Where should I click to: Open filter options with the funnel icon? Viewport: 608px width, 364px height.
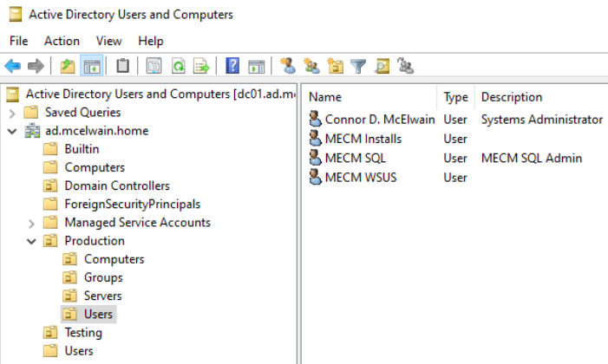point(358,66)
